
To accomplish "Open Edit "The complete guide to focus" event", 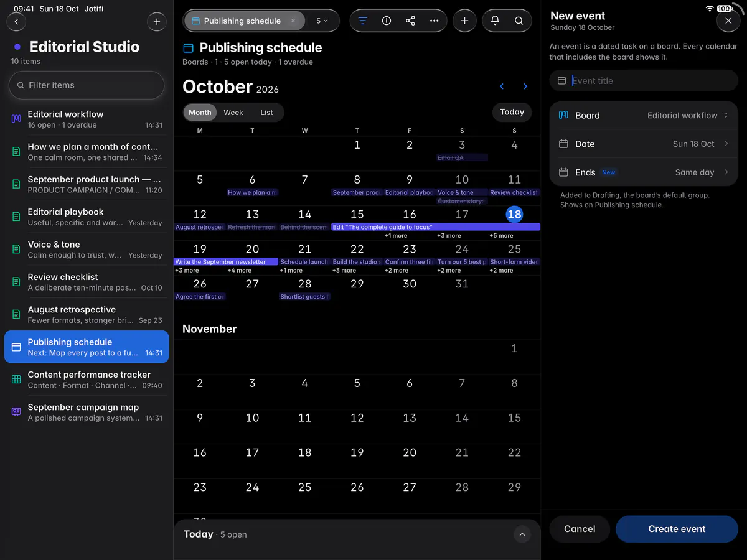I will click(436, 227).
